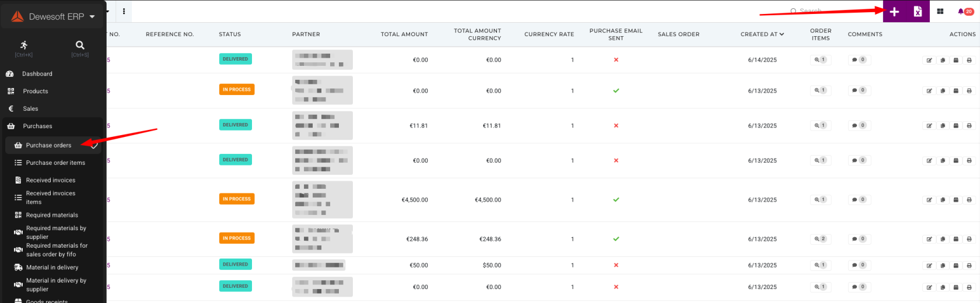The height and width of the screenshot is (303, 980).
Task: Export the list with the Excel file icon
Action: click(x=918, y=12)
